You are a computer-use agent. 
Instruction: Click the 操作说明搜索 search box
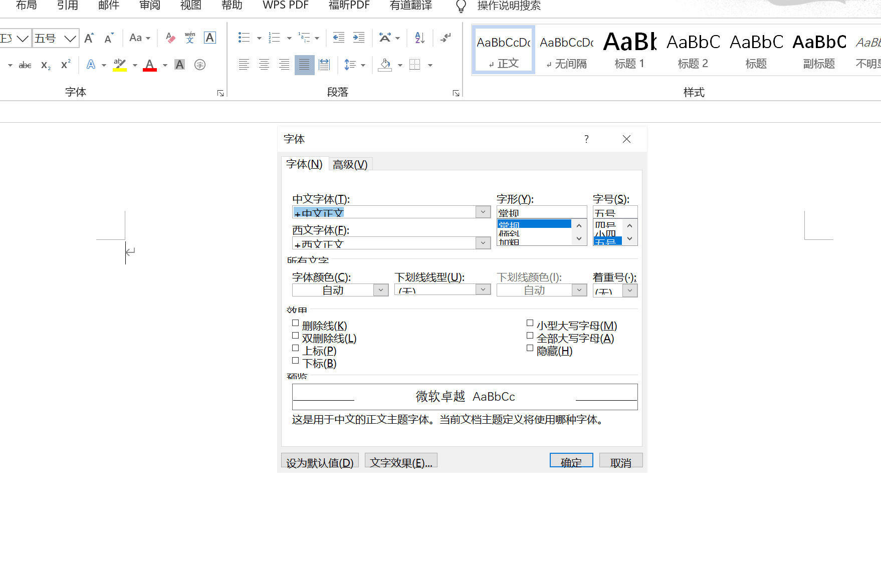pos(509,6)
